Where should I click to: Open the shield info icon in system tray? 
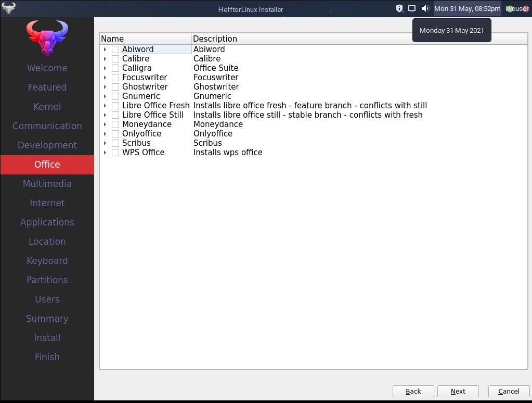click(x=399, y=8)
